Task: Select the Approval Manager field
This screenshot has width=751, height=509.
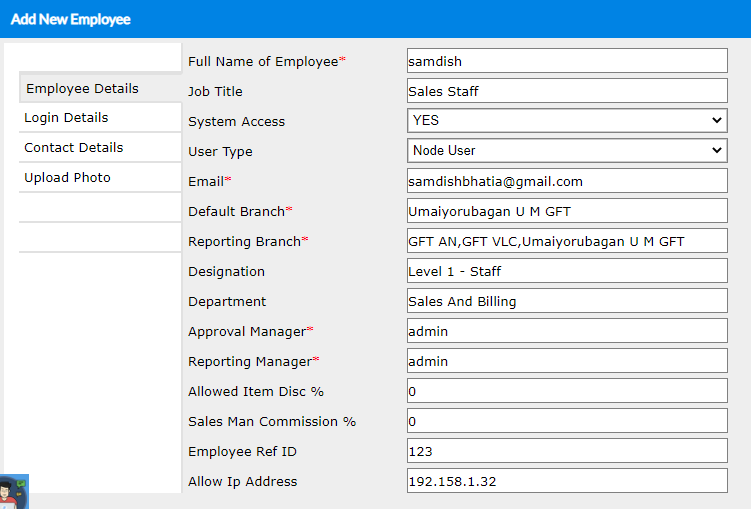Action: click(x=567, y=331)
